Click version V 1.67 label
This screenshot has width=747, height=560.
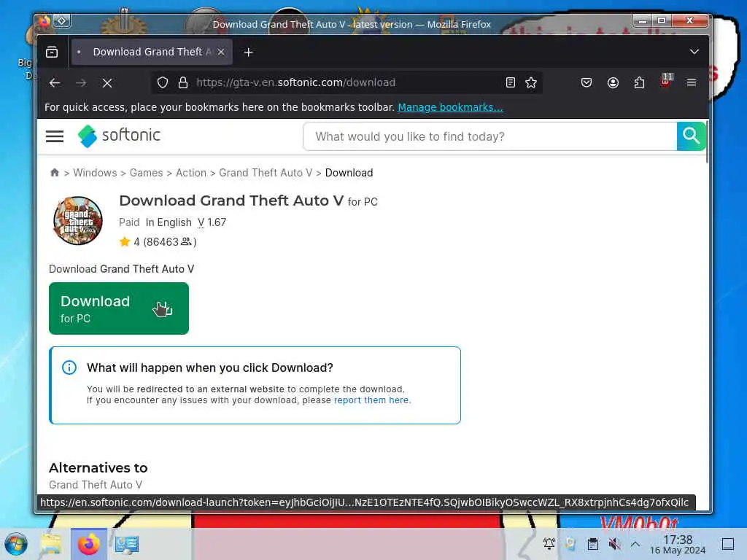212,222
